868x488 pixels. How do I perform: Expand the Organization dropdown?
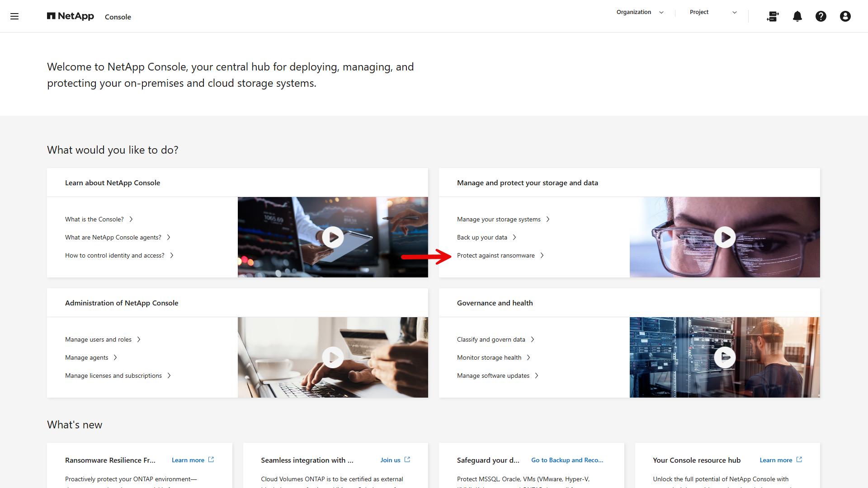point(640,12)
